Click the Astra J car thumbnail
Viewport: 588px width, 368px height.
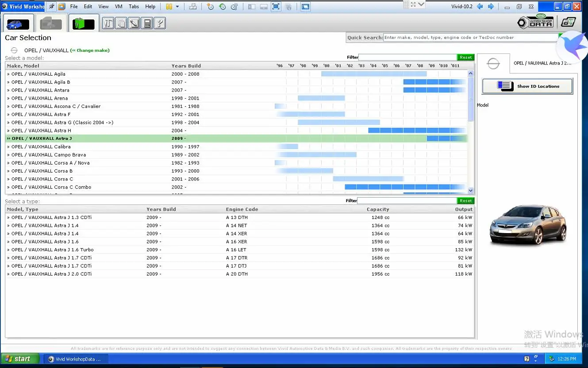click(x=528, y=224)
